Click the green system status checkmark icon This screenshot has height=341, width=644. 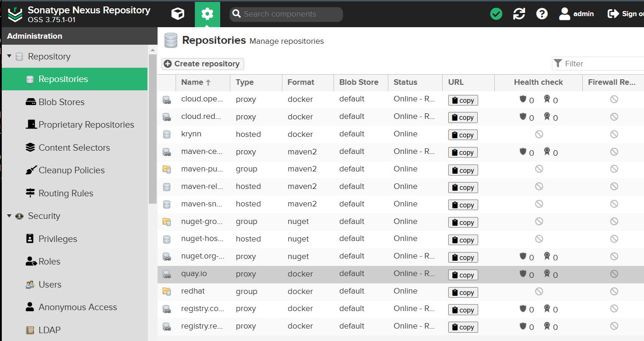tap(496, 14)
